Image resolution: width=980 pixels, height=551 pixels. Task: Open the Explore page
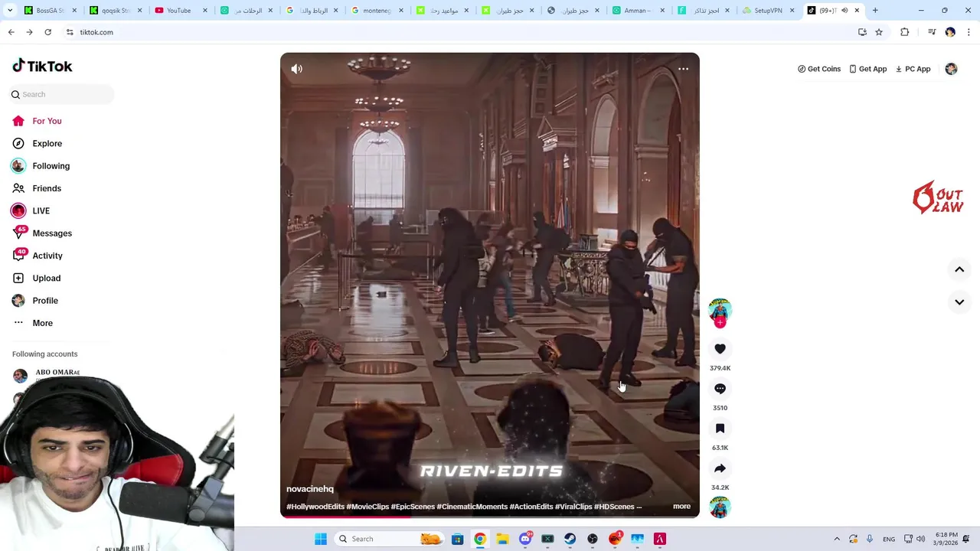47,143
